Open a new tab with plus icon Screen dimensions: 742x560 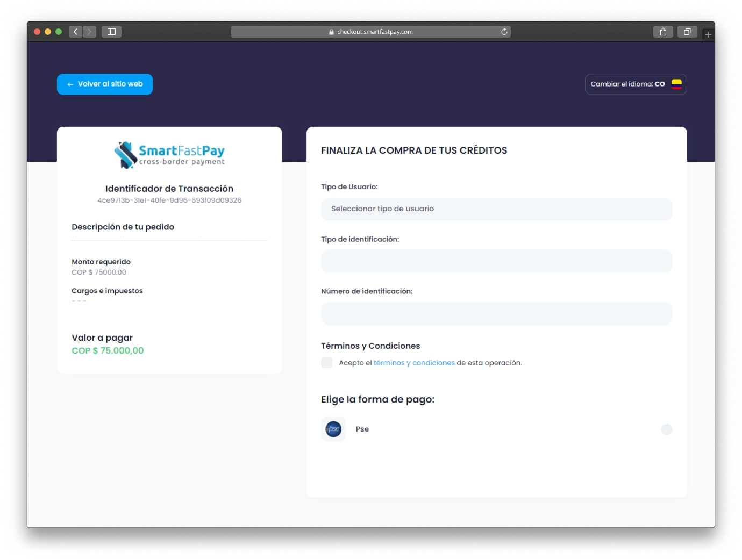click(x=708, y=34)
